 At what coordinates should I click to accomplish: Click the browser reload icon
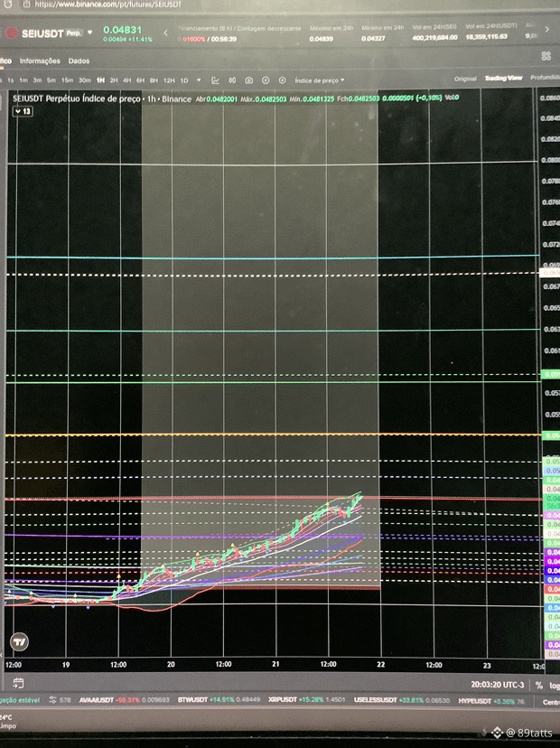6,4
